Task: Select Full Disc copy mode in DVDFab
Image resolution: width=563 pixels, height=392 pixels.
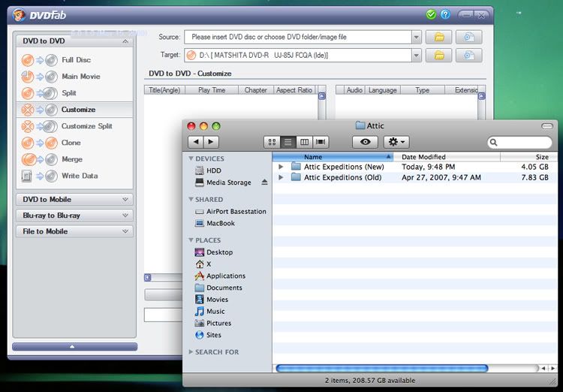Action: point(75,60)
